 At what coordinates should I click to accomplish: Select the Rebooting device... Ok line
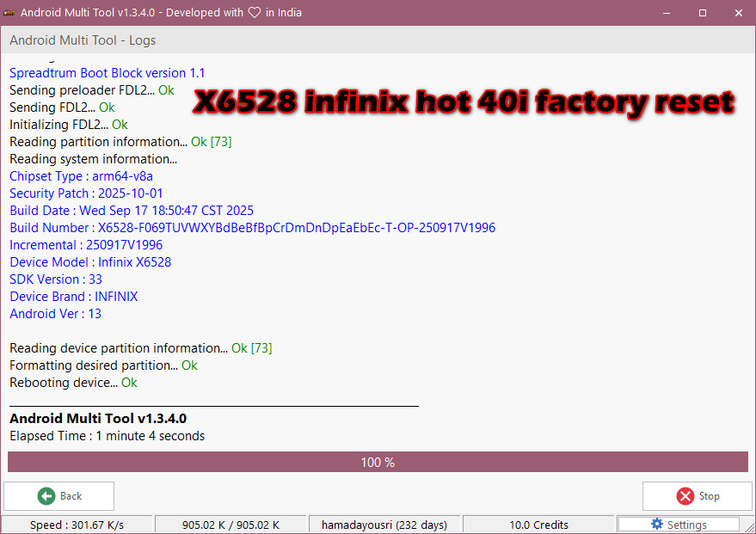(x=73, y=383)
